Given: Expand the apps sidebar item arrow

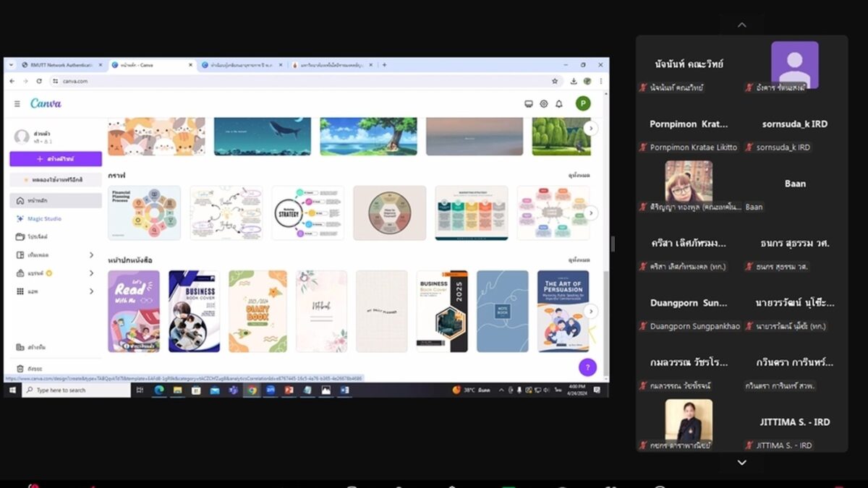Looking at the screenshot, I should pyautogui.click(x=91, y=291).
